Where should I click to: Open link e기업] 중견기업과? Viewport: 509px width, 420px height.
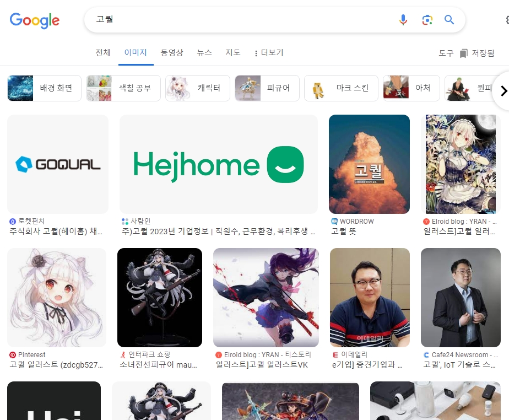[x=367, y=365]
